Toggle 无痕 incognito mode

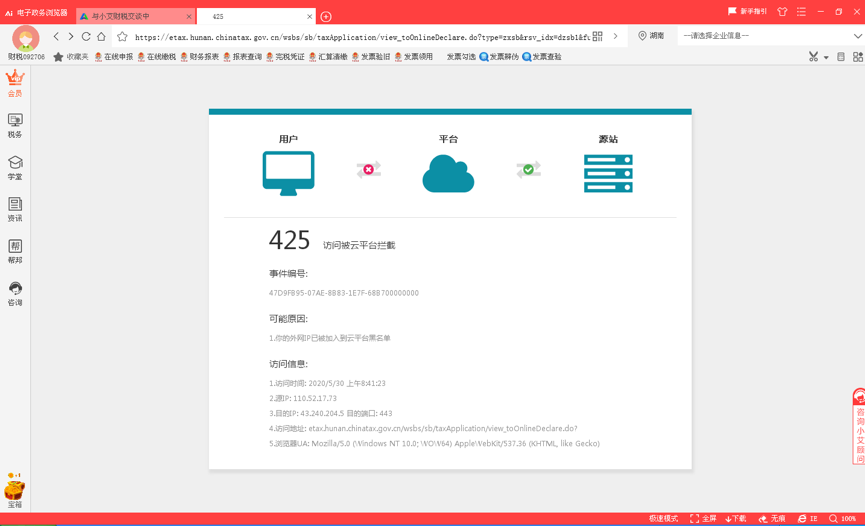point(772,519)
